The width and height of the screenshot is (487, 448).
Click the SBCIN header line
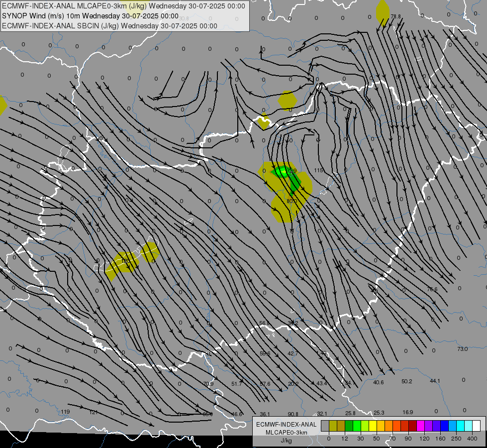109,26
